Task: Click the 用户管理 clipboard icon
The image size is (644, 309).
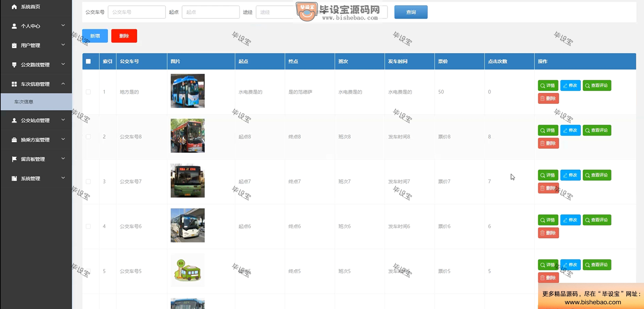Action: point(14,45)
